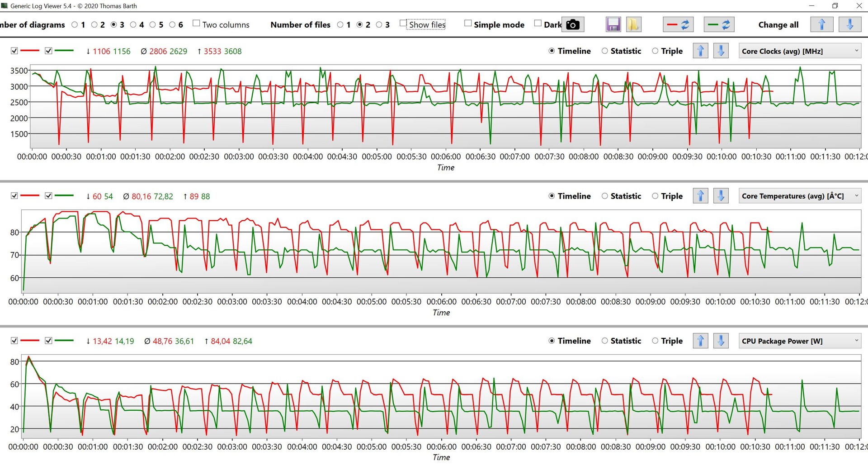Click the camera screenshot icon

(x=572, y=24)
